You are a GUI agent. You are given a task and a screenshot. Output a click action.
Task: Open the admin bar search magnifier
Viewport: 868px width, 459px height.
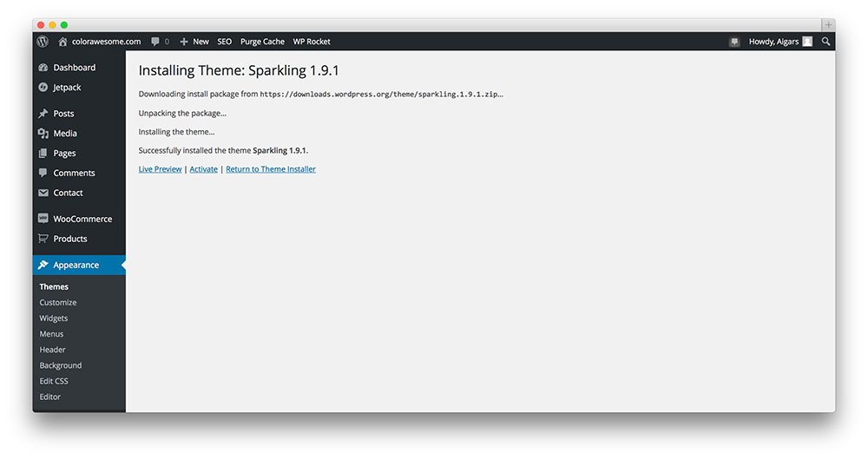pos(825,42)
